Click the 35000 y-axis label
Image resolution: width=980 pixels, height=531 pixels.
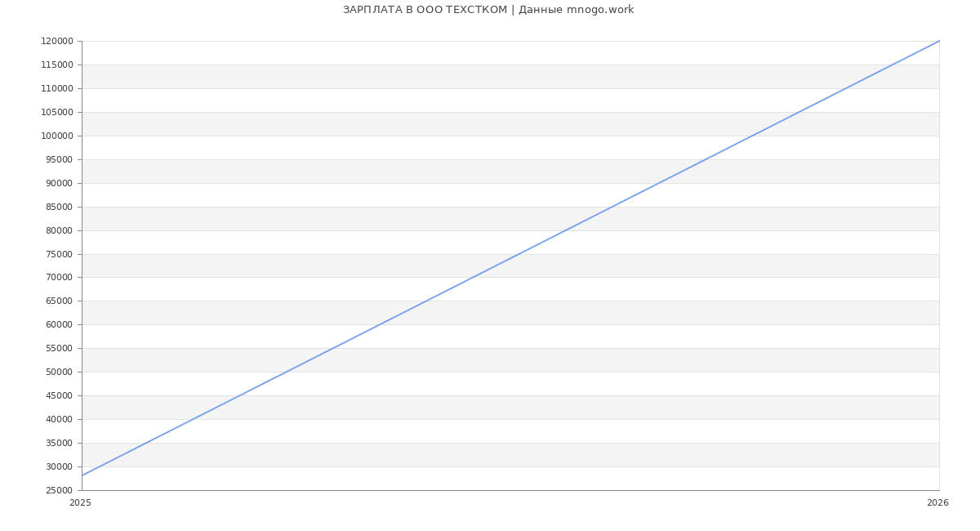59,443
